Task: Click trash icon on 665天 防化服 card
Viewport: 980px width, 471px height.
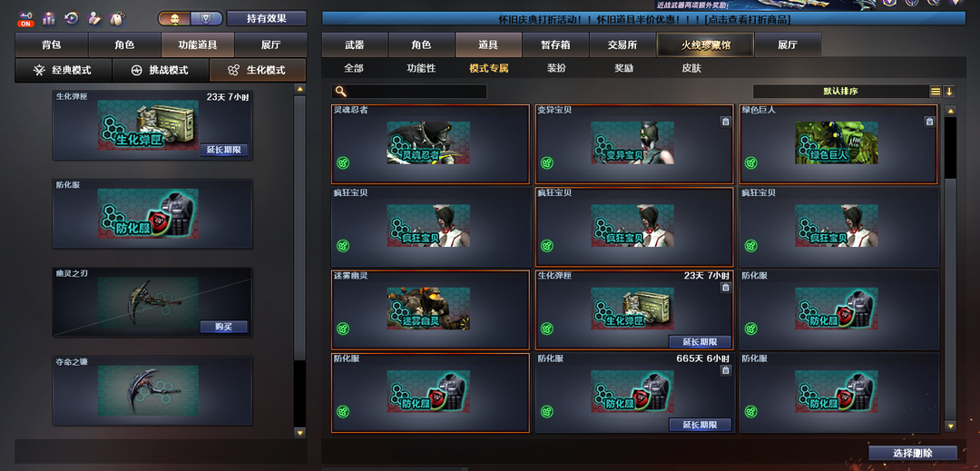Action: (x=725, y=370)
